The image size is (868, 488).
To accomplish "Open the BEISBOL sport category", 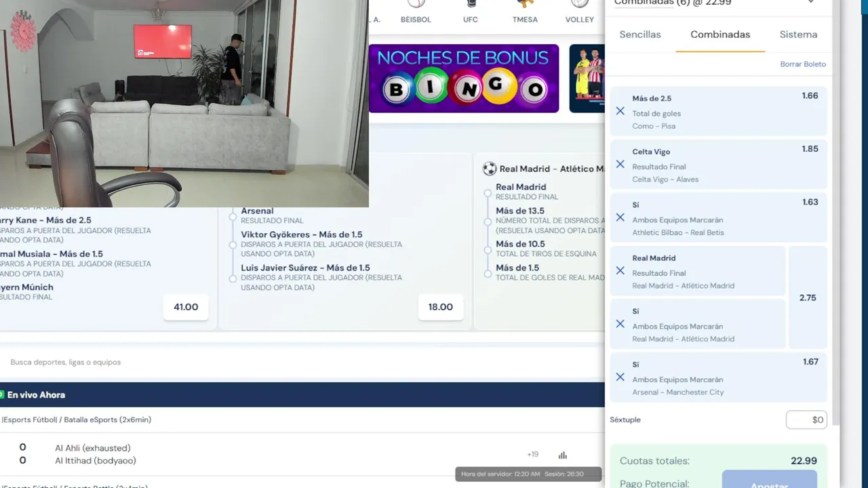I will tap(416, 12).
